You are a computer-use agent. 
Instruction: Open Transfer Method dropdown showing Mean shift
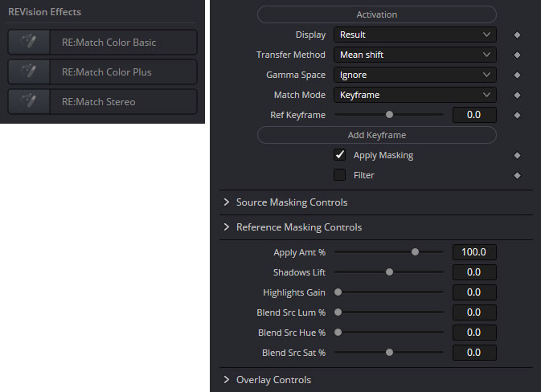coord(415,55)
